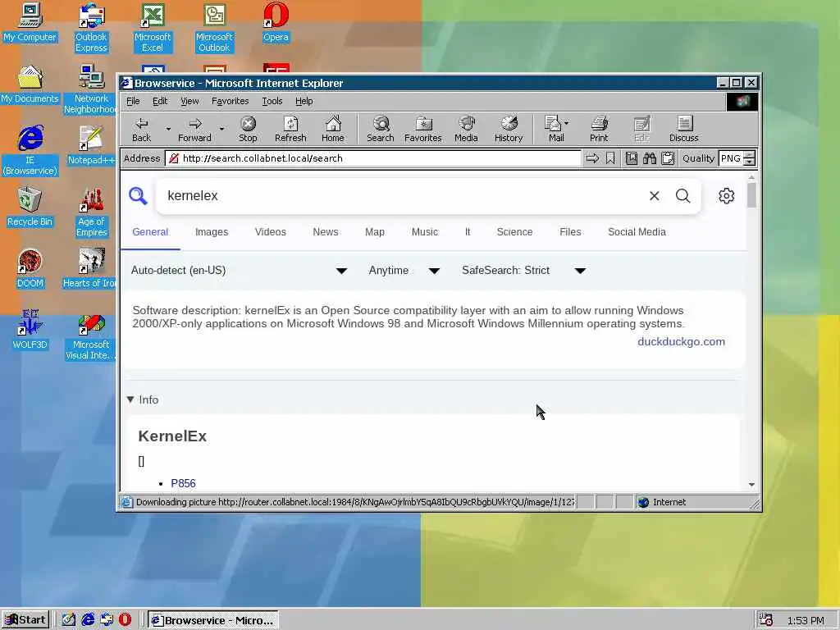Click the Discuss toolbar button
Screen dimensions: 840x630
(683, 129)
